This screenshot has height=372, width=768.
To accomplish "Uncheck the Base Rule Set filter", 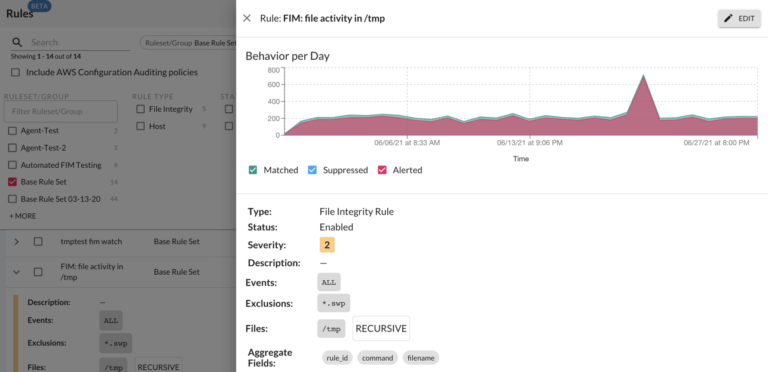I will 13,182.
